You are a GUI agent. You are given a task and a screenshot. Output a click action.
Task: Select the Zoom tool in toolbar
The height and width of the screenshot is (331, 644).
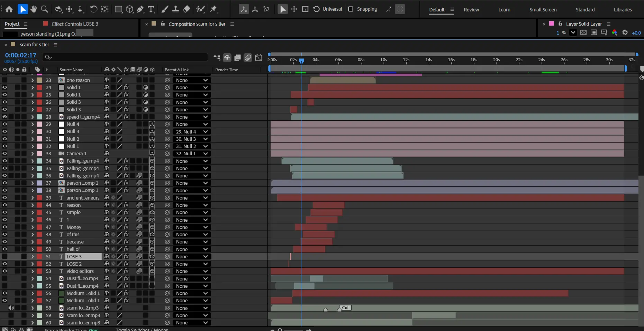(x=44, y=9)
